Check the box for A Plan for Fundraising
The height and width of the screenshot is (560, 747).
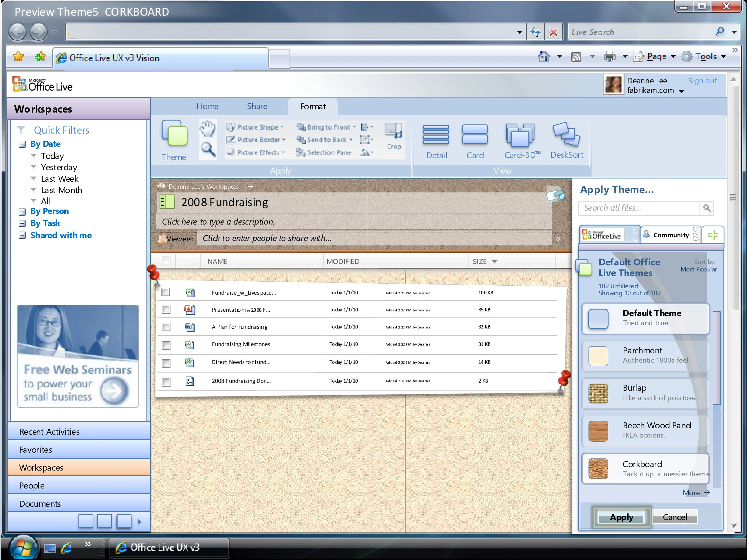[166, 327]
